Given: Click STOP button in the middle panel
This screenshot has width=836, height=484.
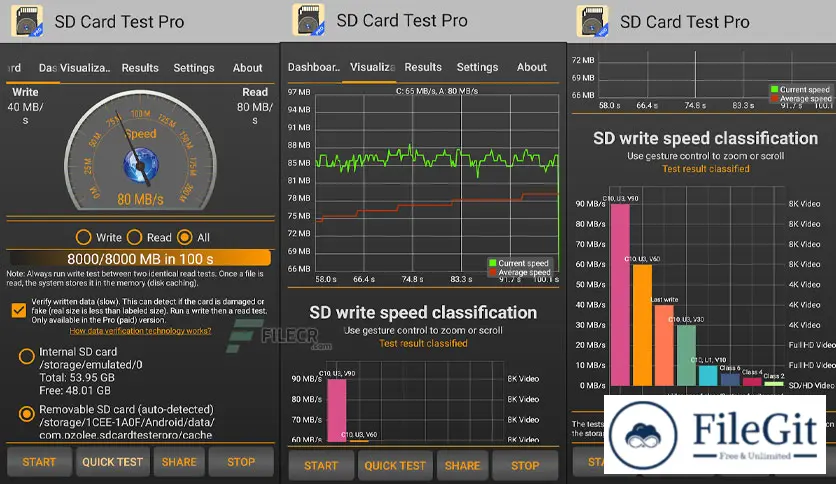Looking at the screenshot, I should pyautogui.click(x=525, y=465).
